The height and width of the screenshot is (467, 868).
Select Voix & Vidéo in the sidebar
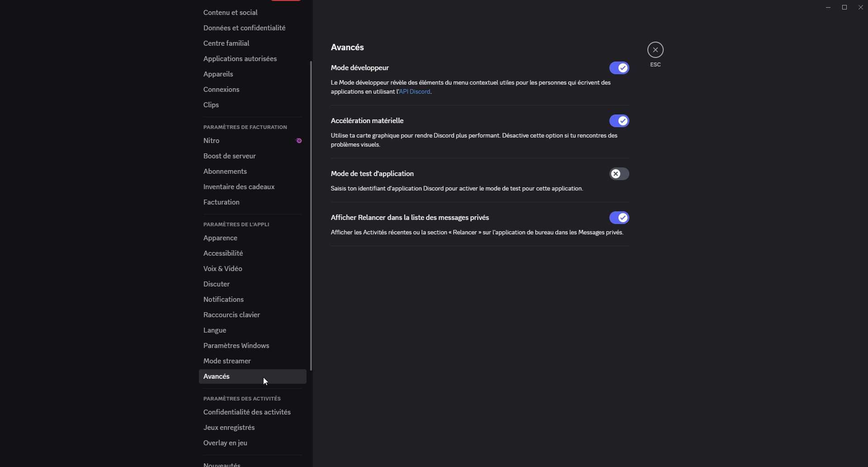click(x=222, y=268)
